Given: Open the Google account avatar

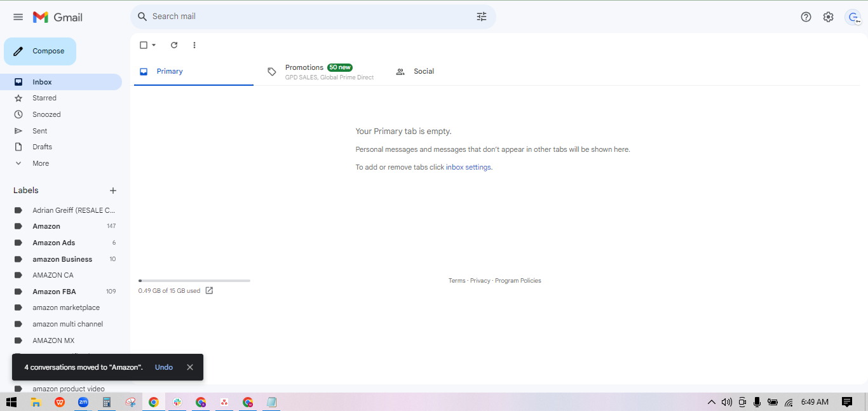Looking at the screenshot, I should point(853,17).
